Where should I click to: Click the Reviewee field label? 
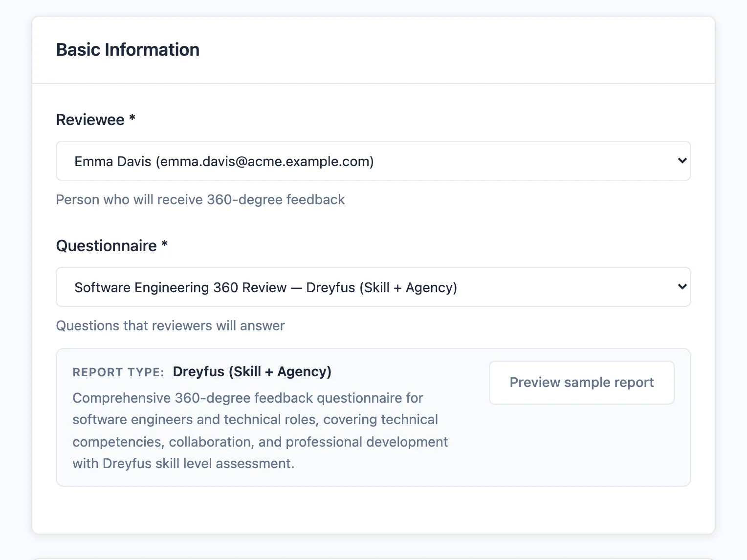coord(96,120)
